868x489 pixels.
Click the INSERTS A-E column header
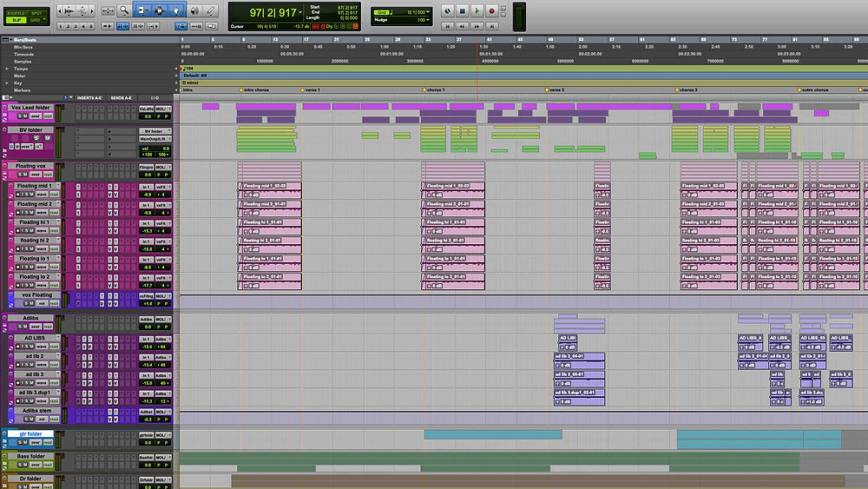[x=89, y=98]
